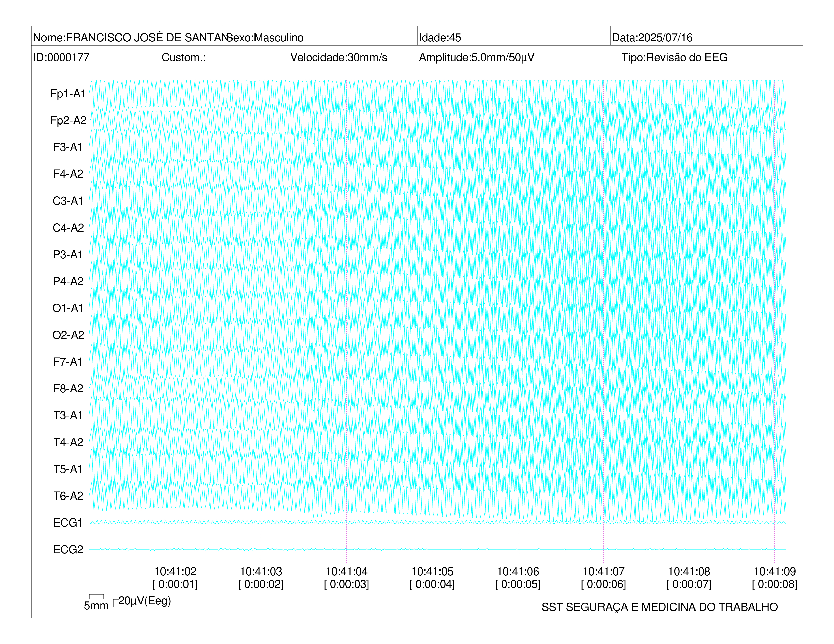
Task: Click 'SST SEGURAÇA E MEDICINA DO TRABALHO' footer
Action: pyautogui.click(x=659, y=607)
